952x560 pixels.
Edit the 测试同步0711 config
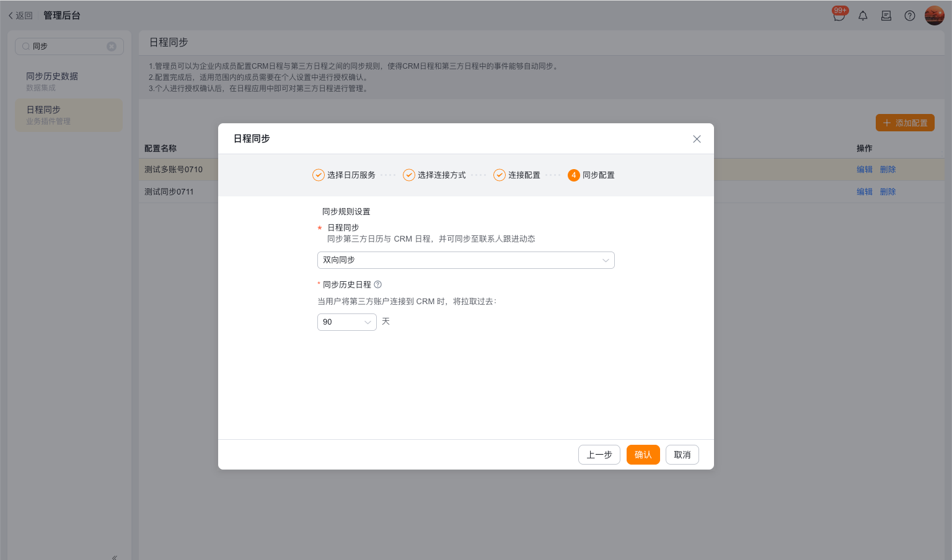pyautogui.click(x=865, y=192)
